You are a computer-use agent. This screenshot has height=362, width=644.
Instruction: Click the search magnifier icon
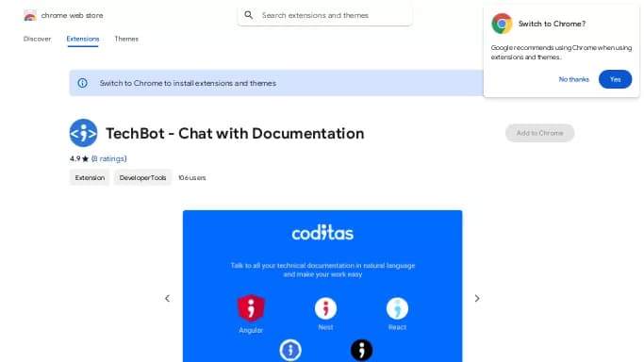[x=249, y=15]
